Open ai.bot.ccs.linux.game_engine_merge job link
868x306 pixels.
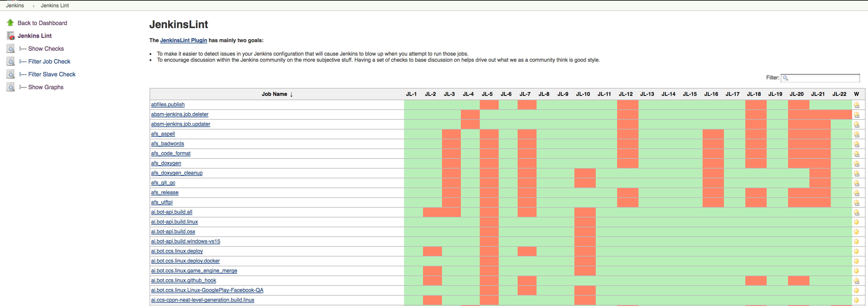tap(194, 271)
